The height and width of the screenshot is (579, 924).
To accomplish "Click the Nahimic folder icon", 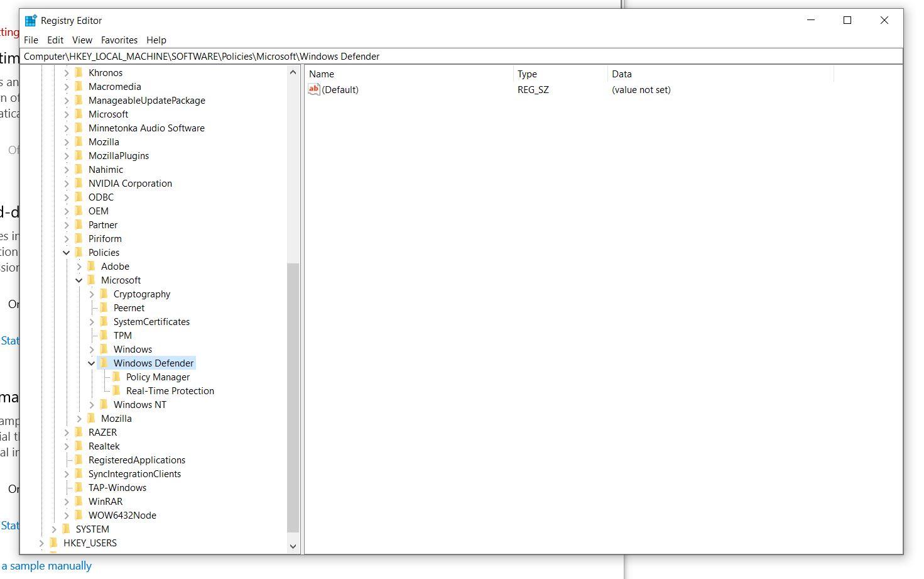I will (x=79, y=169).
